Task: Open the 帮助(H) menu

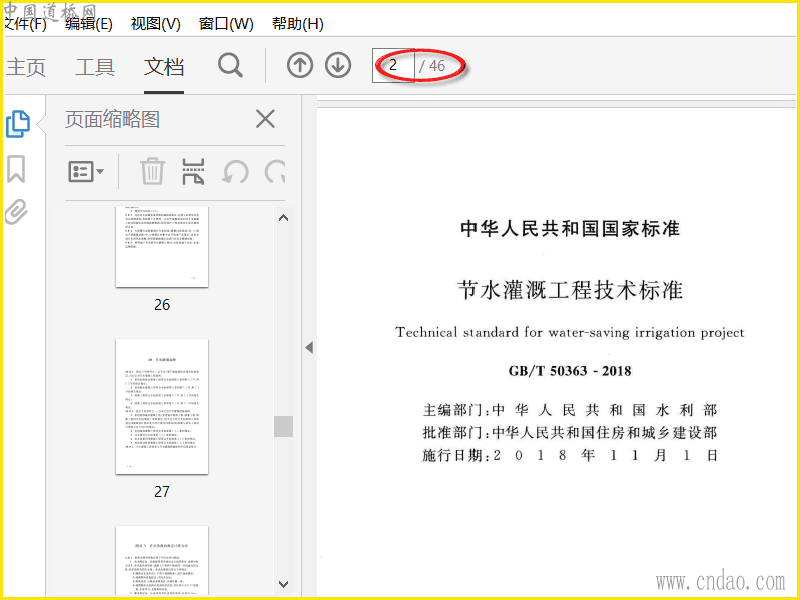Action: (297, 23)
